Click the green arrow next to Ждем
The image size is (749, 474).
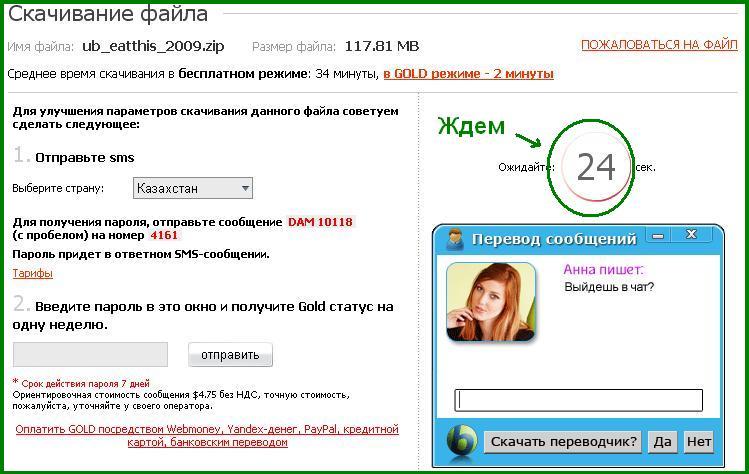[x=528, y=139]
